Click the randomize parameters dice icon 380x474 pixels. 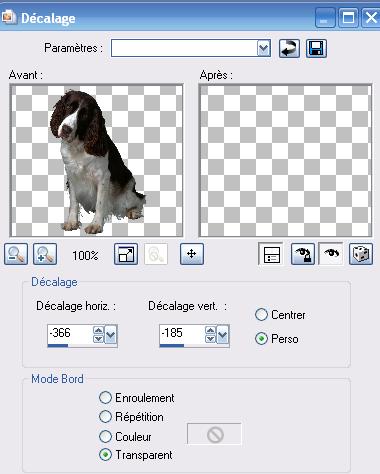[361, 254]
